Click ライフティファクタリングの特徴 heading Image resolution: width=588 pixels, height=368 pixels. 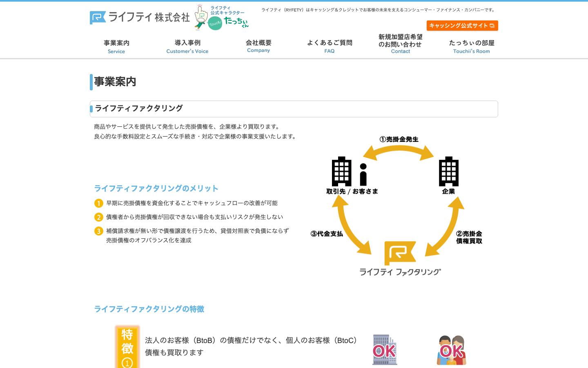149,309
